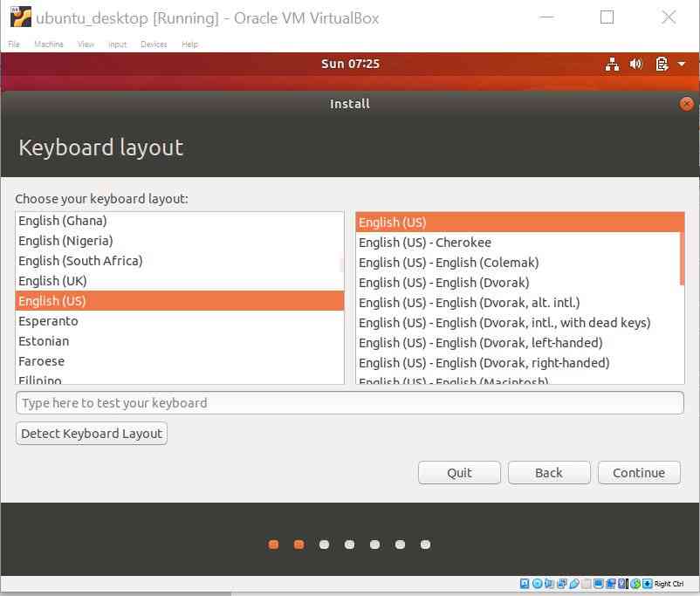Click the recording status icon
The image size is (700, 596).
[x=610, y=584]
